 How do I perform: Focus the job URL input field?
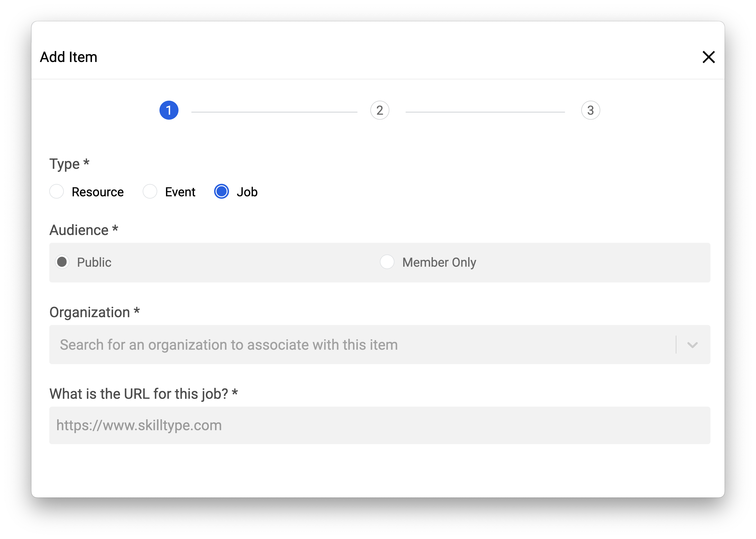pyautogui.click(x=379, y=425)
